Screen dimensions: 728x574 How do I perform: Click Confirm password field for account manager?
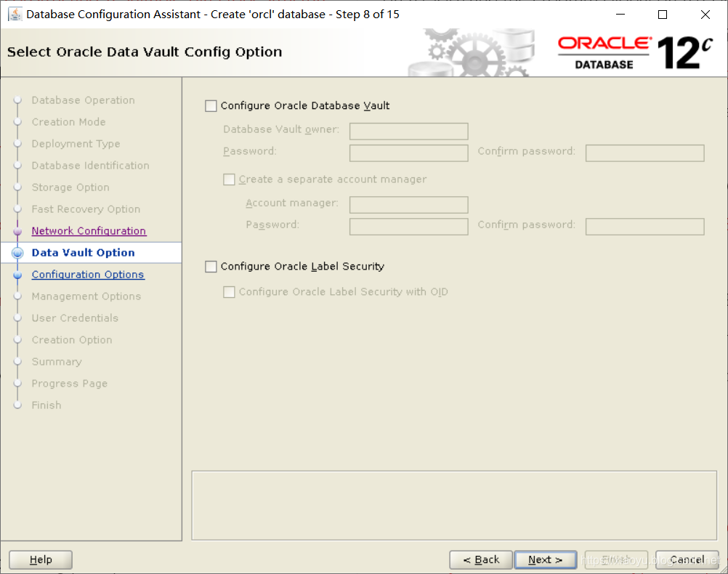645,227
